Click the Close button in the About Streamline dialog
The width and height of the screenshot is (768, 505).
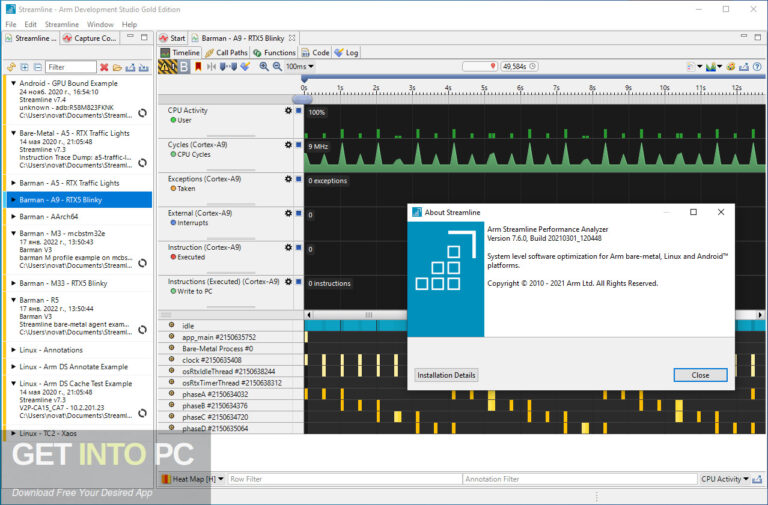tap(700, 375)
